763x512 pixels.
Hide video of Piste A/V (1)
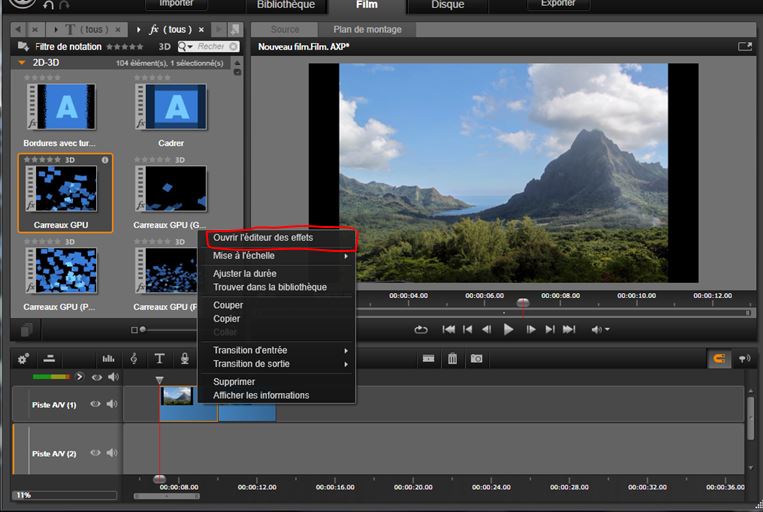coord(96,404)
